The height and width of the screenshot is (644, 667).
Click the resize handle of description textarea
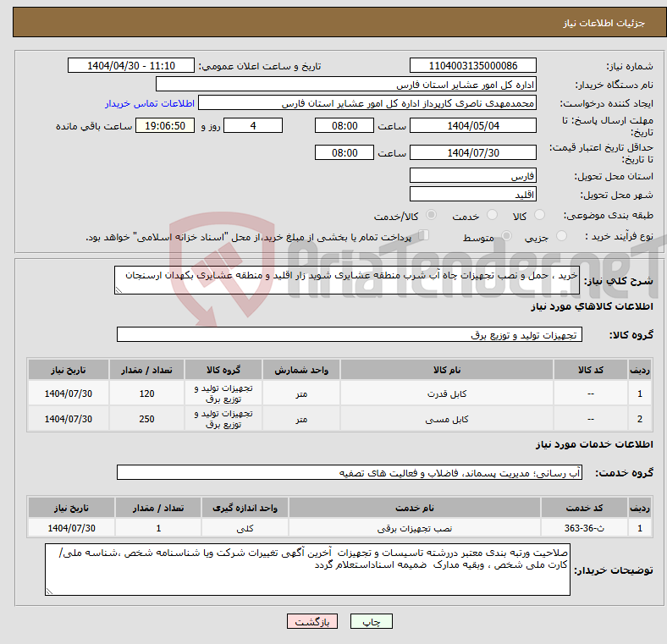coord(119,290)
